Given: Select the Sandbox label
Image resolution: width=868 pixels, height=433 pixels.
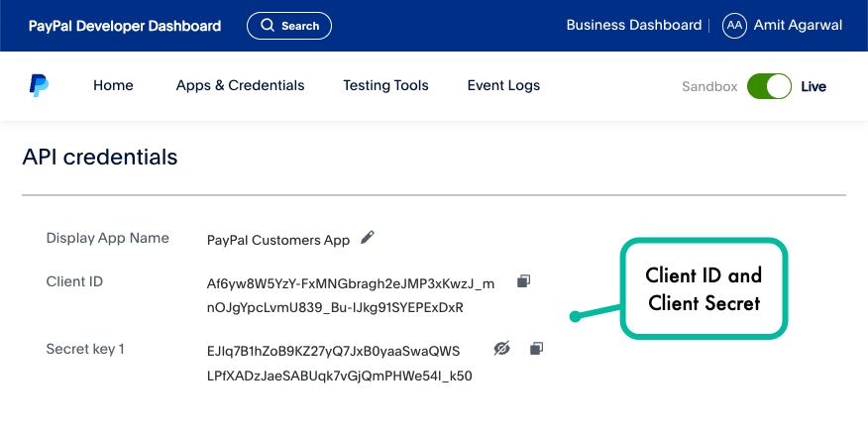Looking at the screenshot, I should pos(709,87).
